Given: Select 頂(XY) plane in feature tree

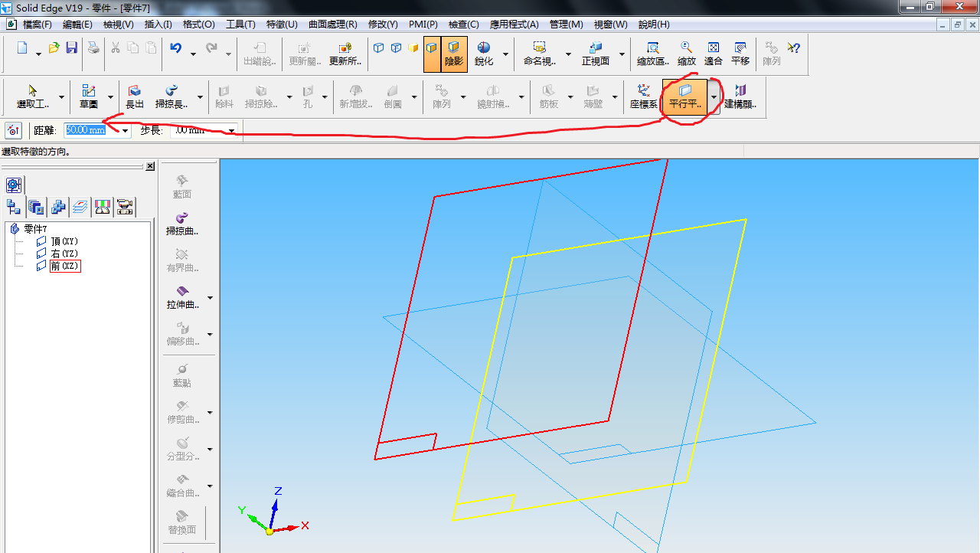Looking at the screenshot, I should (x=64, y=241).
